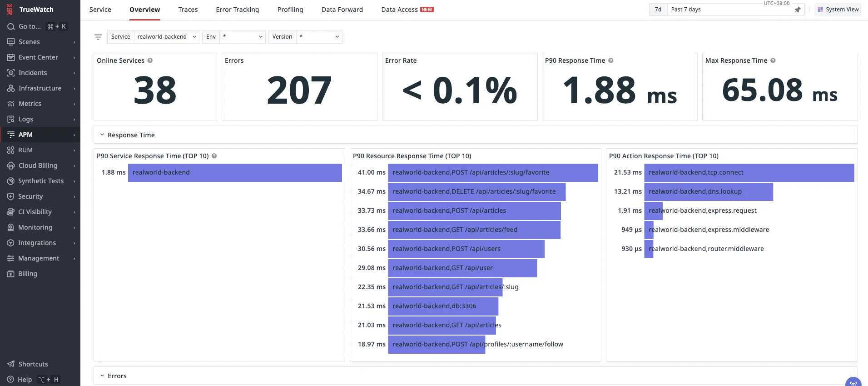Click the Shortcuts paper-plane icon
The image size is (868, 386).
pos(11,364)
